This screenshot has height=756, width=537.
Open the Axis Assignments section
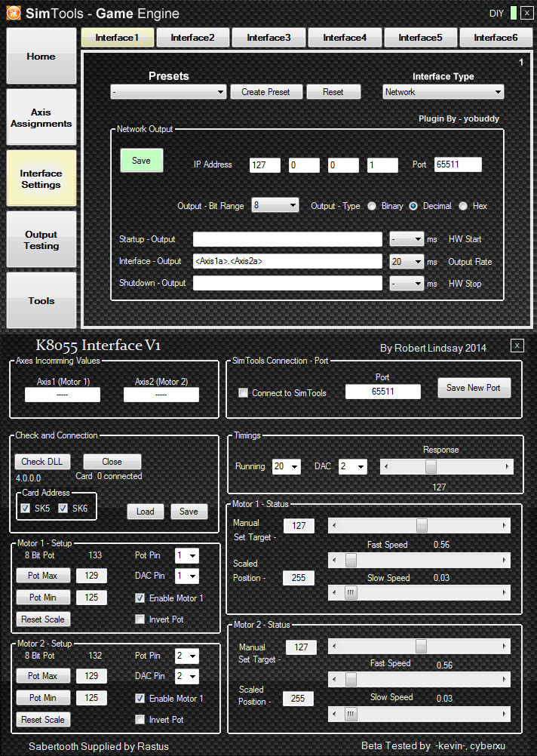(41, 117)
